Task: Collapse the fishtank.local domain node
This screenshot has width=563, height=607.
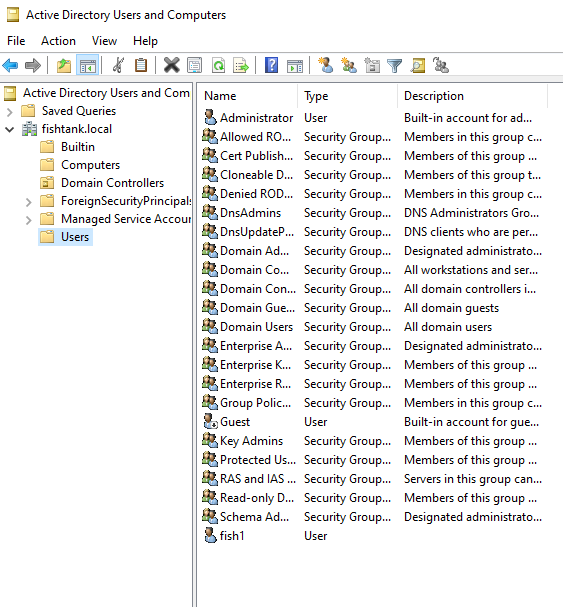Action: pyautogui.click(x=10, y=129)
